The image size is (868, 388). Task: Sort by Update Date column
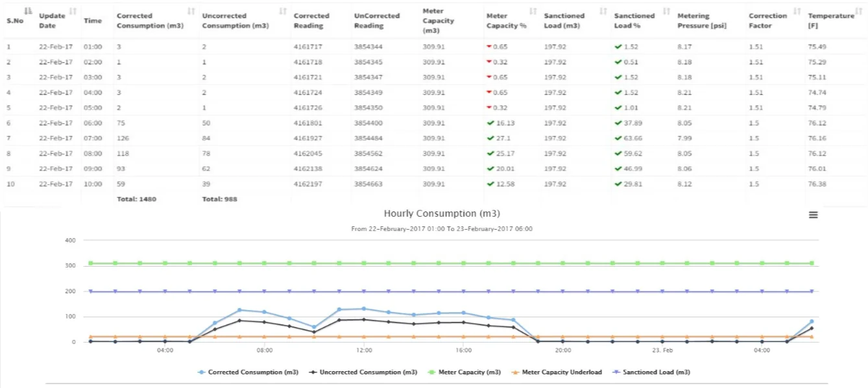pyautogui.click(x=73, y=12)
